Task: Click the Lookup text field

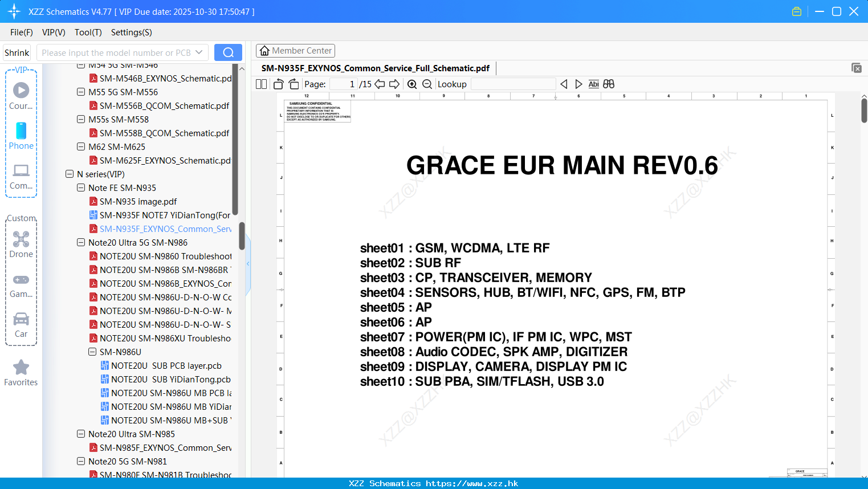Action: point(513,84)
